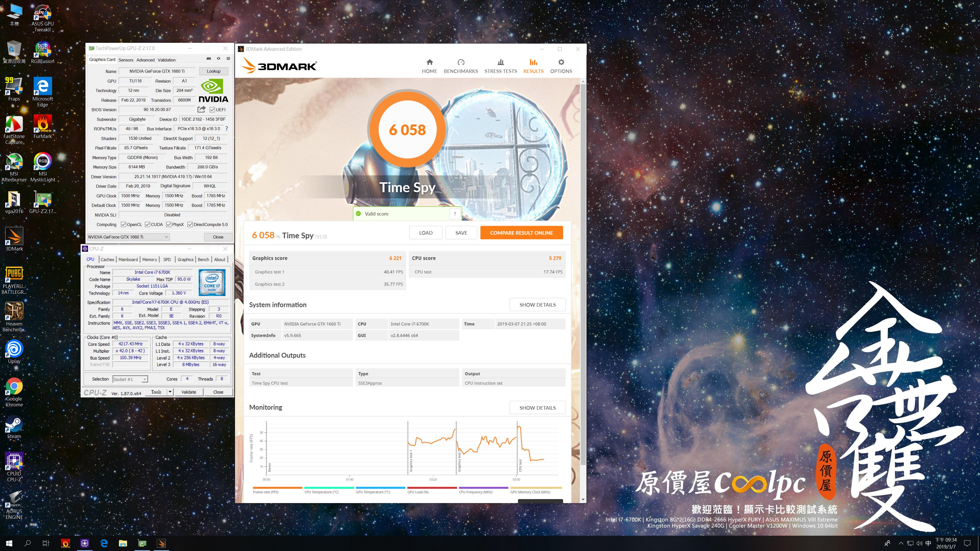Screen dimensions: 980x551
Task: Open the Heaven Benchmark desktop icon
Action: pyautogui.click(x=14, y=317)
